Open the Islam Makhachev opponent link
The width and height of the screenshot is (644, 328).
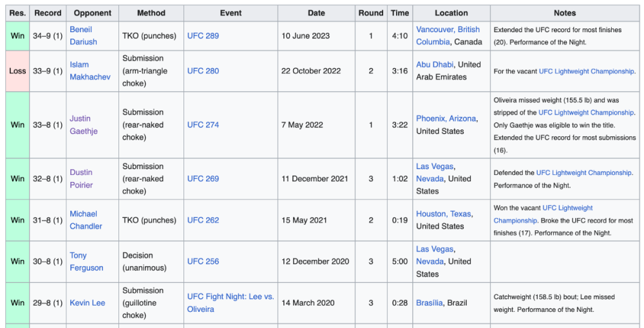tap(90, 71)
